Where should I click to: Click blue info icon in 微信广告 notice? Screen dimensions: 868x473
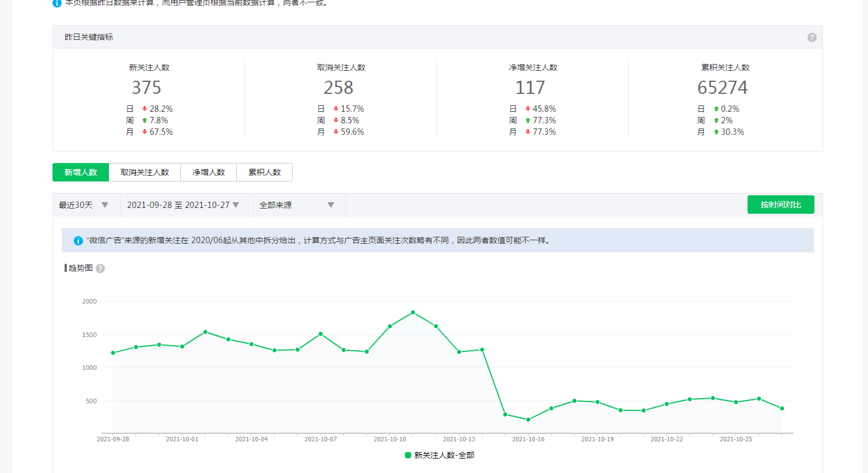click(x=78, y=241)
